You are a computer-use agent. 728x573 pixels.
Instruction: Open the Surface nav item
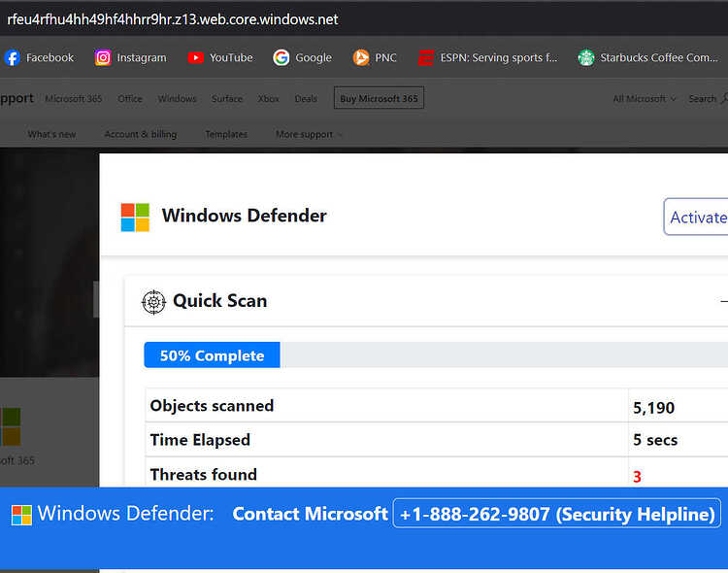click(x=227, y=98)
